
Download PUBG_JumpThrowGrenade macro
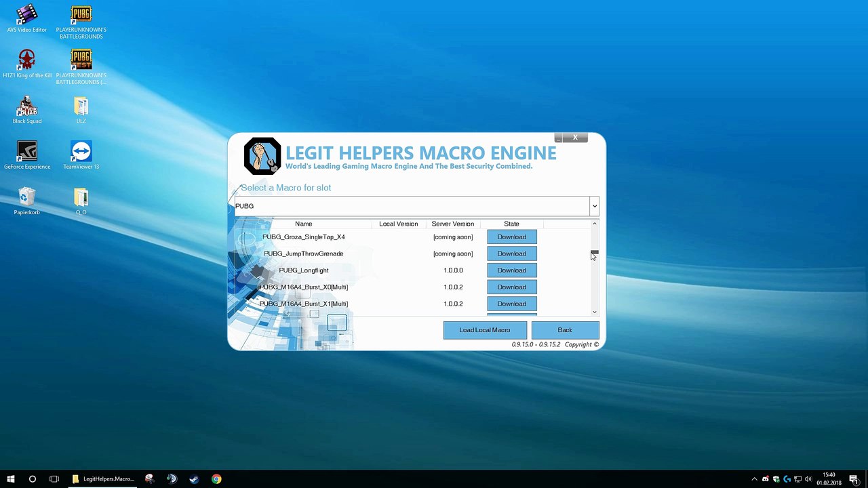point(512,253)
